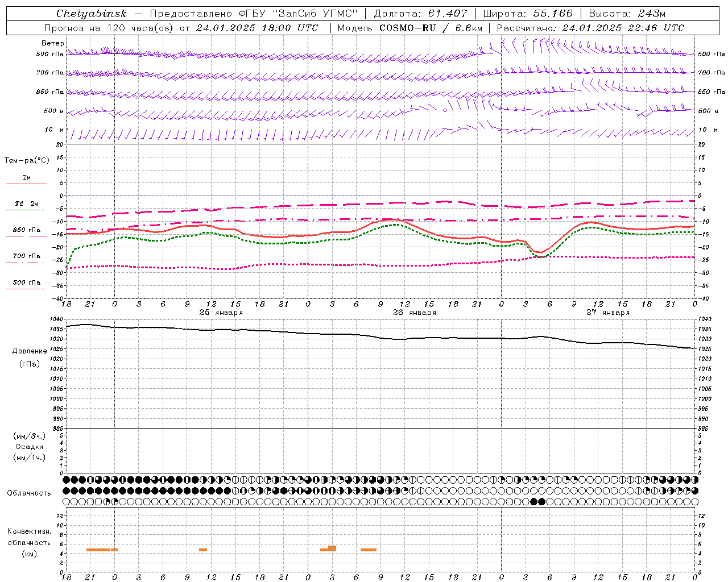
Task: Click the "Широта: 55.166" latitude value
Action: pyautogui.click(x=527, y=14)
